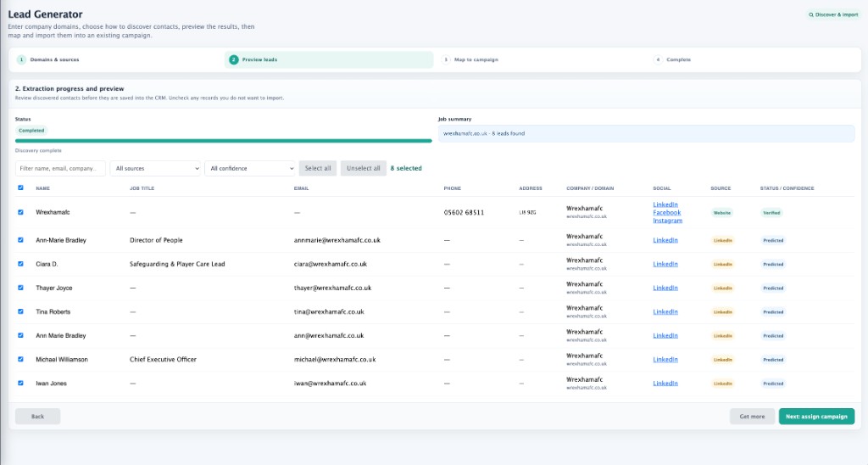Uncheck the Wrexhamafc row checkbox
The width and height of the screenshot is (868, 465).
pos(20,212)
